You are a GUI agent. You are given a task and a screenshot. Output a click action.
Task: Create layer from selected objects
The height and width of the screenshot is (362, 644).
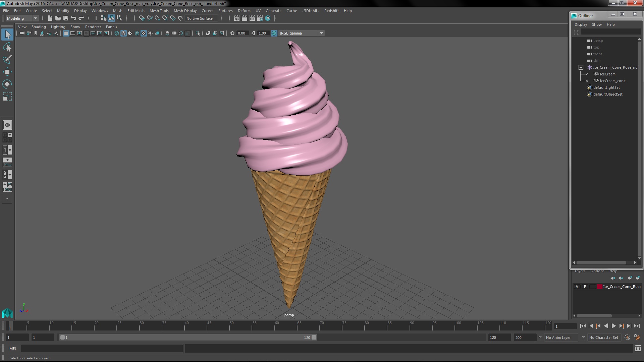point(638,278)
